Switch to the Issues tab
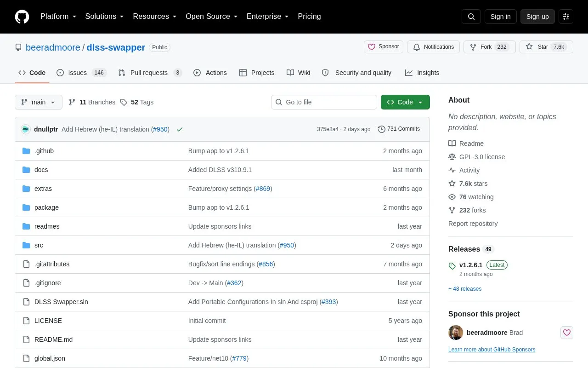The width and height of the screenshot is (588, 368). click(x=81, y=73)
